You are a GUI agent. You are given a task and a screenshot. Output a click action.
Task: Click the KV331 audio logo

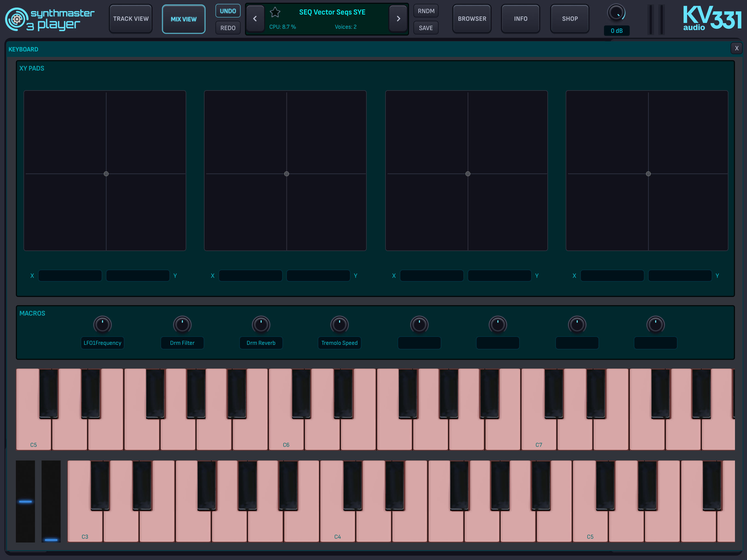click(712, 18)
